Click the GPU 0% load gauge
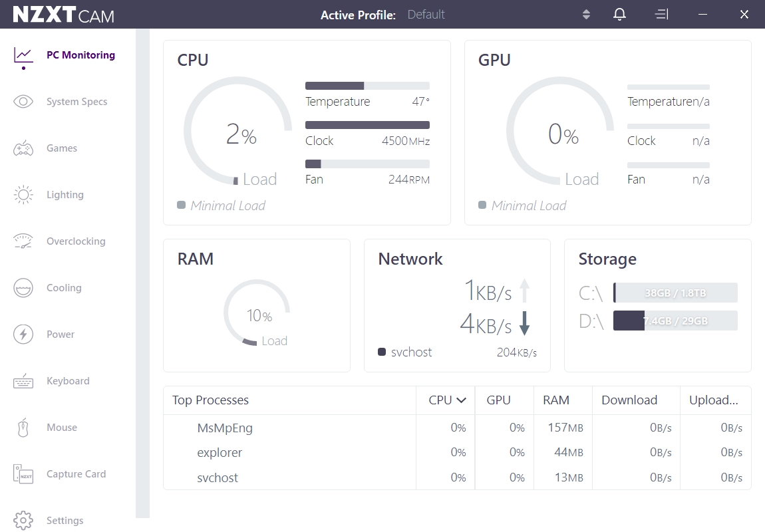The image size is (765, 532). [560, 131]
